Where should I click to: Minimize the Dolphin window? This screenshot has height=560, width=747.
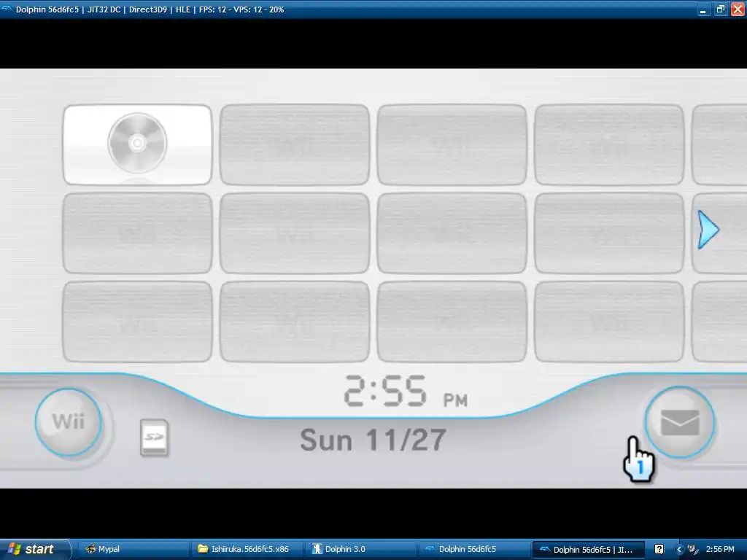pos(703,9)
